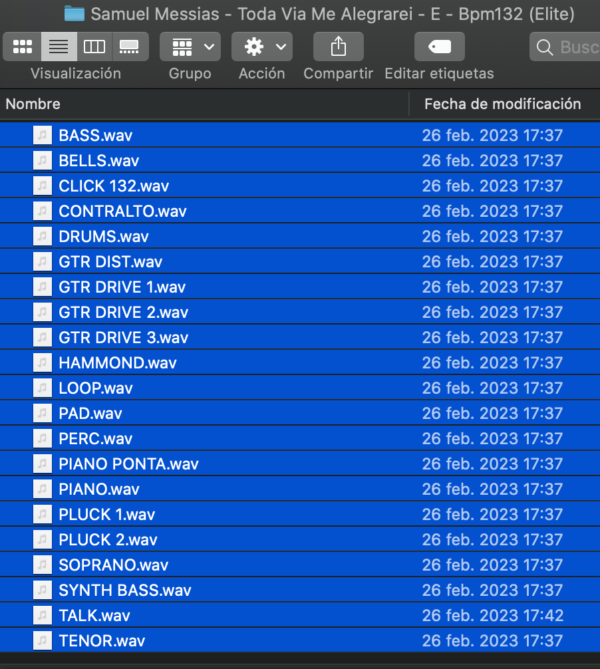Click the GTR DRIVE 1.wav file icon

point(42,287)
